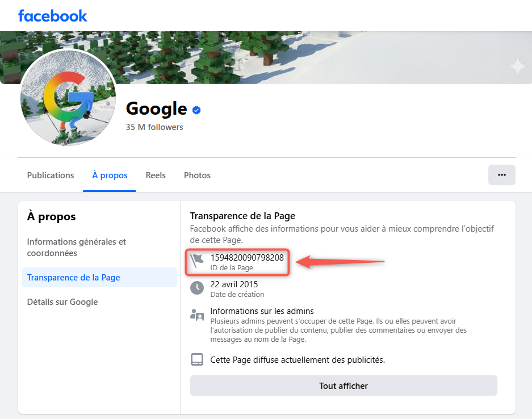
Task: Click the clock icon beside creation date
Action: pyautogui.click(x=196, y=288)
